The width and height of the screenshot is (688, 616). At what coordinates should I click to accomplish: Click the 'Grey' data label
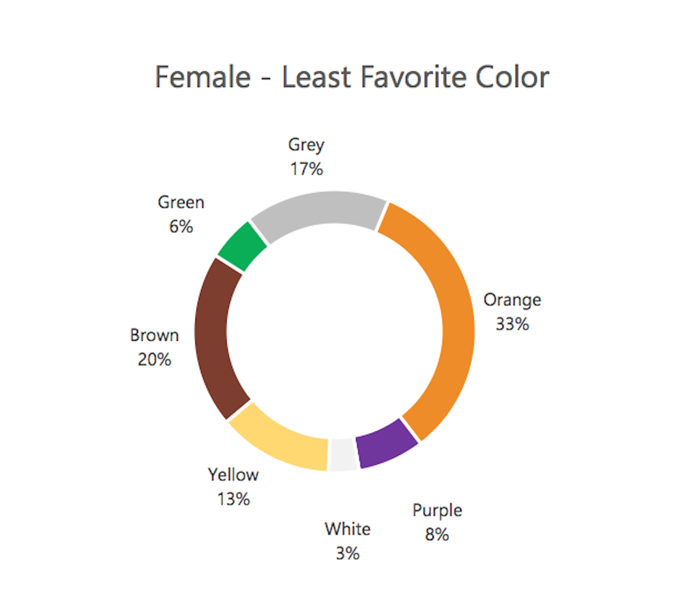(x=306, y=145)
